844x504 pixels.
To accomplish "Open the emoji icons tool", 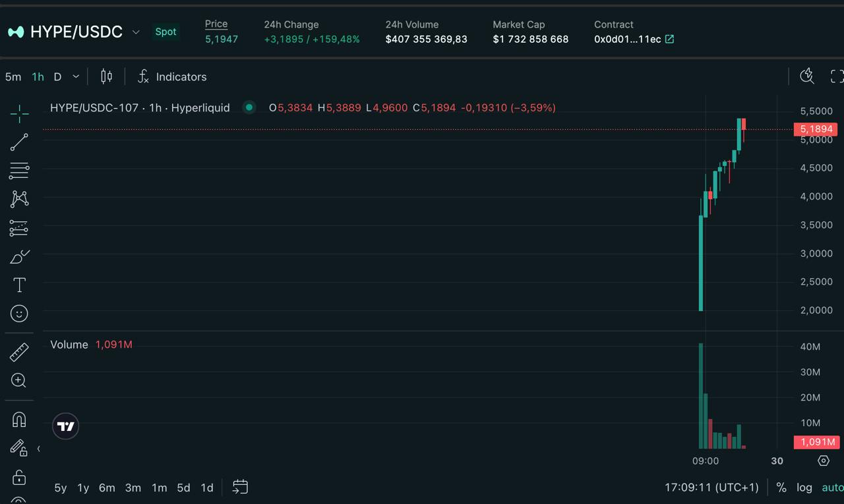I will tap(19, 314).
